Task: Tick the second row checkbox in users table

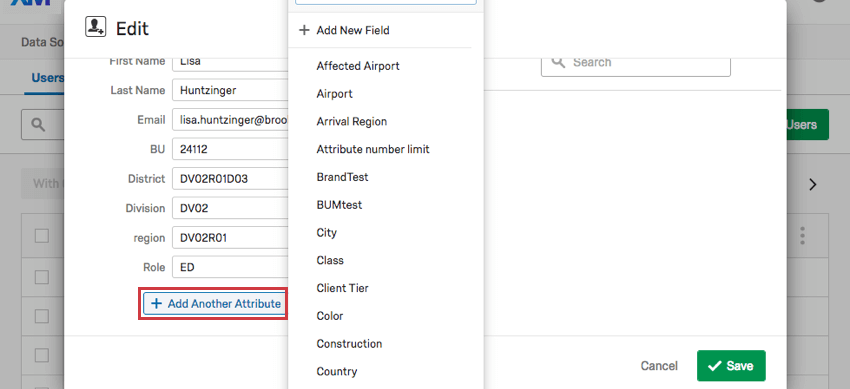Action: (42, 277)
